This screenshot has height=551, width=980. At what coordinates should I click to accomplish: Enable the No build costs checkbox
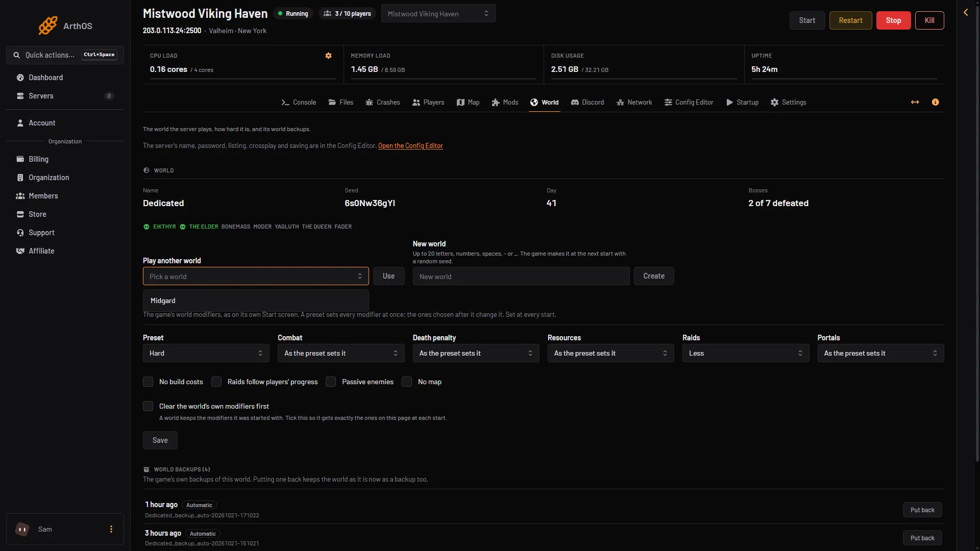pyautogui.click(x=148, y=382)
